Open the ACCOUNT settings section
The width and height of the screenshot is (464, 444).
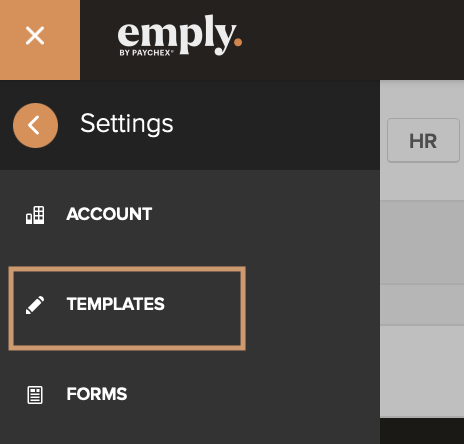(109, 214)
